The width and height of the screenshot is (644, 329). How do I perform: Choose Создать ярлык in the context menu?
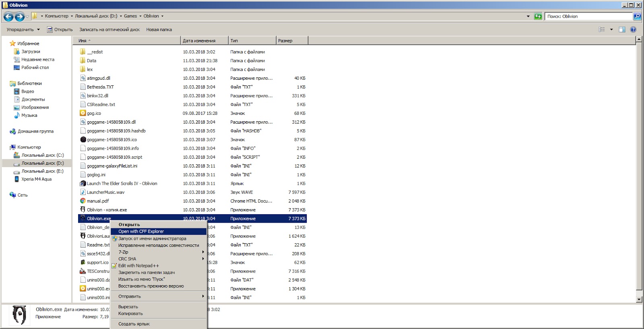point(158,324)
